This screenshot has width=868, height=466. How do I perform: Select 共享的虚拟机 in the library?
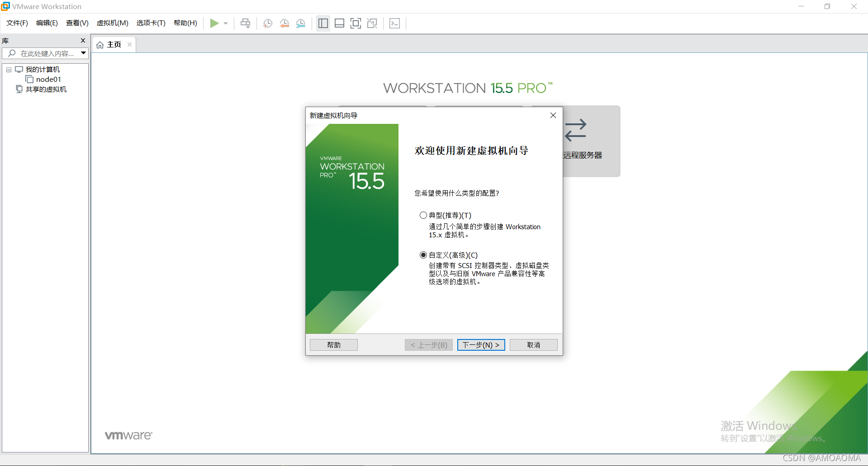(x=46, y=89)
